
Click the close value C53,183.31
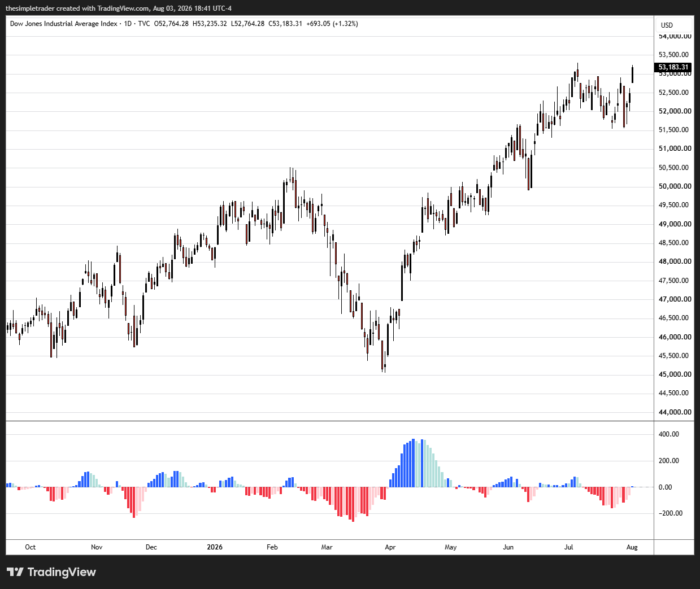pyautogui.click(x=285, y=24)
